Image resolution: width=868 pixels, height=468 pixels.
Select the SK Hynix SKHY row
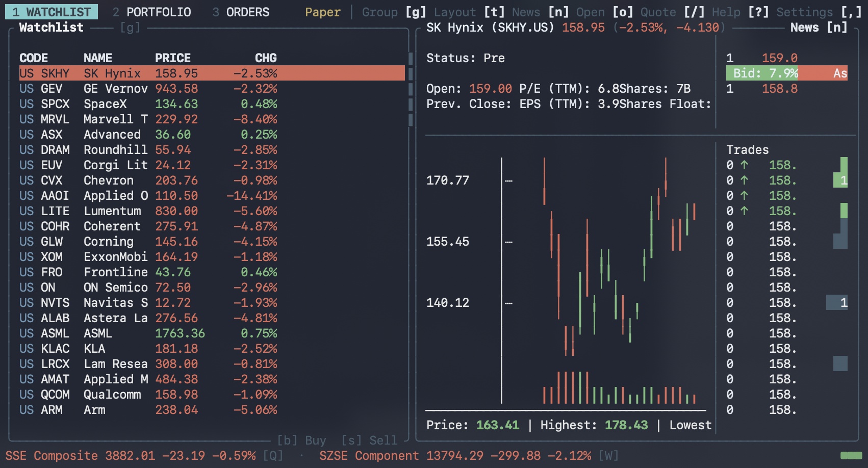(212, 73)
